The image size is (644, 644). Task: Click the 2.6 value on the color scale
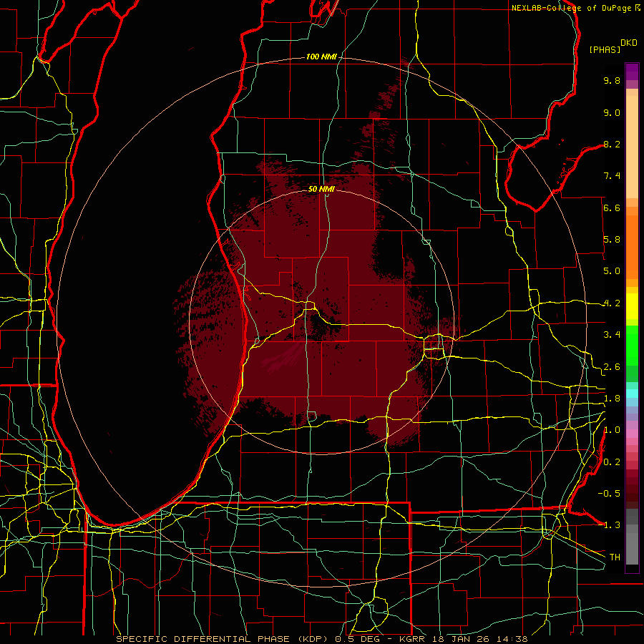pyautogui.click(x=612, y=367)
